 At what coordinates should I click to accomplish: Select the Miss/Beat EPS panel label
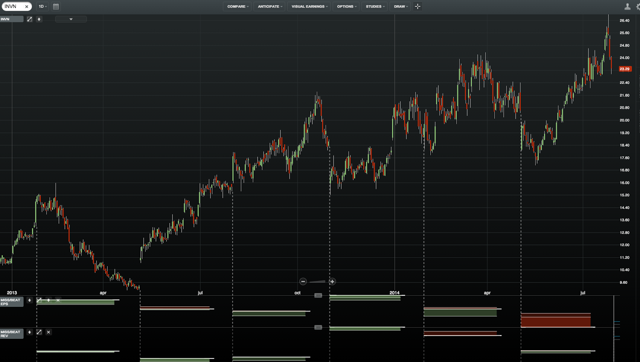(11, 302)
